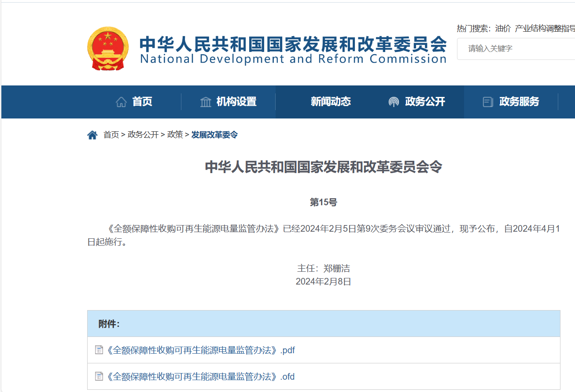Click the institution building icon

(206, 102)
